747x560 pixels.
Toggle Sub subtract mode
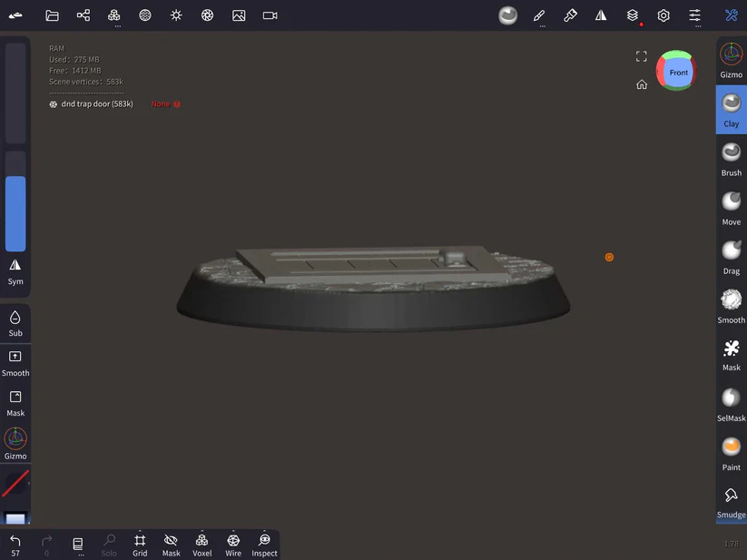tap(15, 324)
